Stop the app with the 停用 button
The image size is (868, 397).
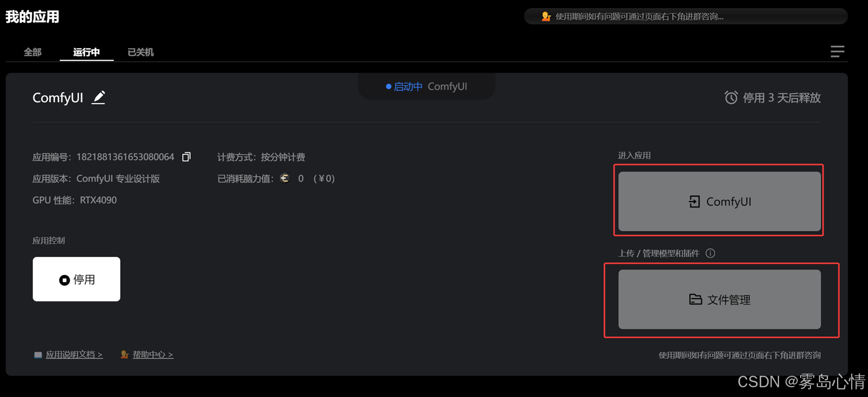77,279
